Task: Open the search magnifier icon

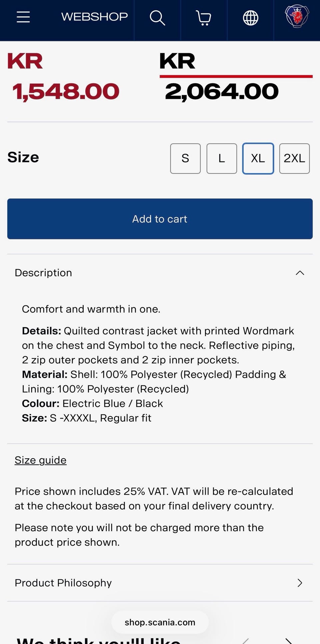Action: pos(157,18)
